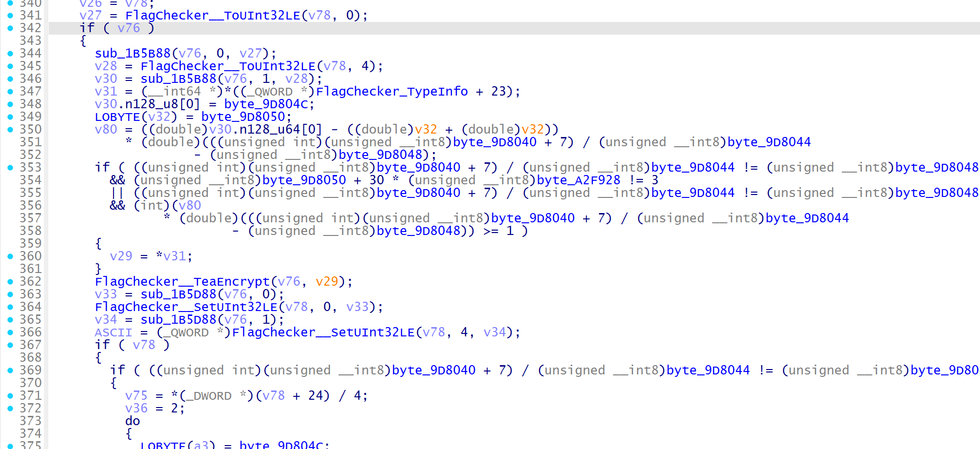Click the blue dot at line 362
The image size is (980, 449).
[10, 282]
